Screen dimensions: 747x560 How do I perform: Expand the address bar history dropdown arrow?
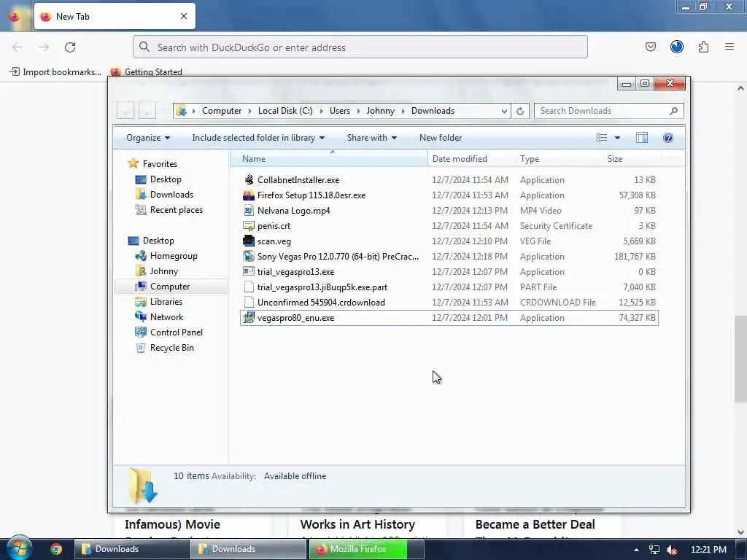click(x=504, y=111)
